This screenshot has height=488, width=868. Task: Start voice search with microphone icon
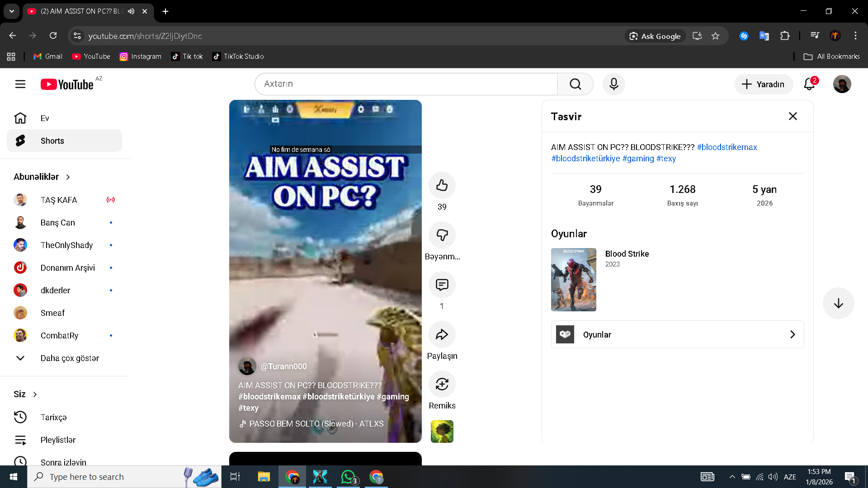[x=613, y=84]
